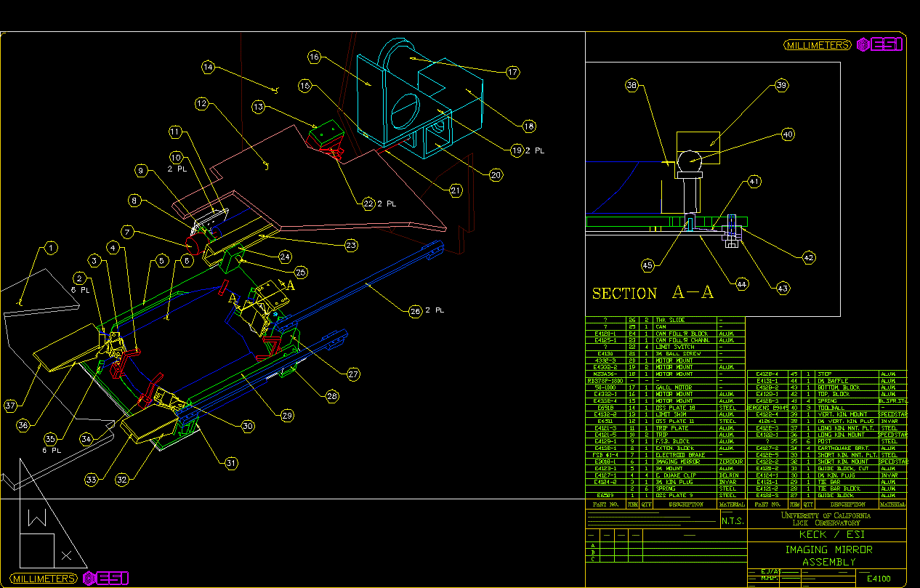Select the OSS PLATE 11 description cell

coord(675,422)
